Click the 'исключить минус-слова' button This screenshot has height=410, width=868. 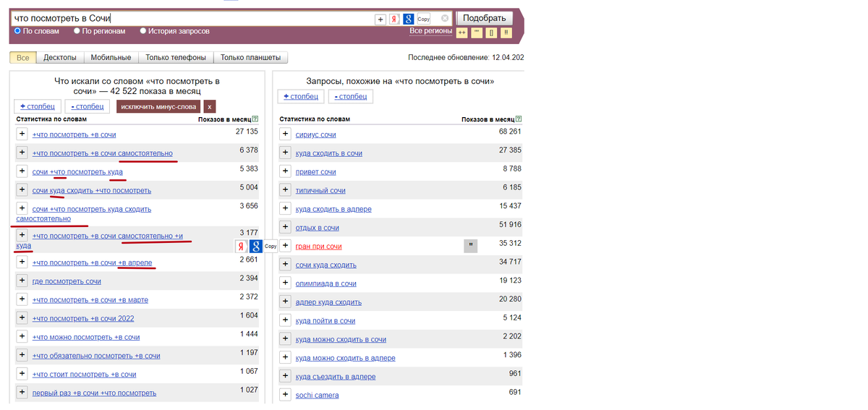point(158,106)
